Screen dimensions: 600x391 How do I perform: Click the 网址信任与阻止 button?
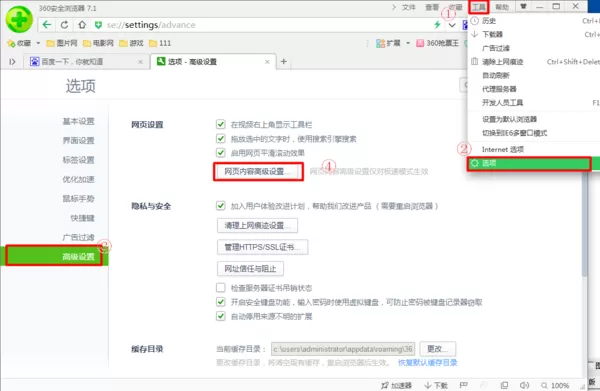250,269
